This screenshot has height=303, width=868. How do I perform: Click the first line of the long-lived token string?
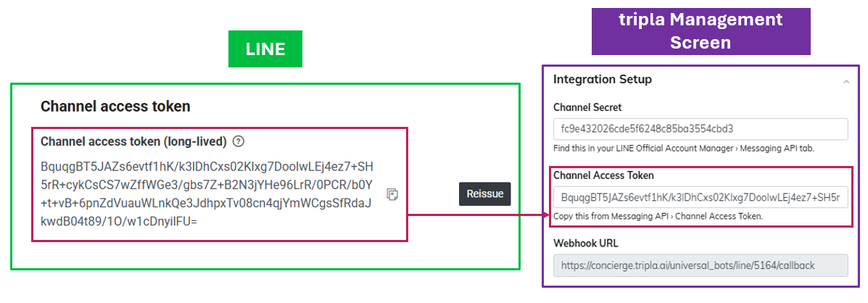(x=207, y=166)
